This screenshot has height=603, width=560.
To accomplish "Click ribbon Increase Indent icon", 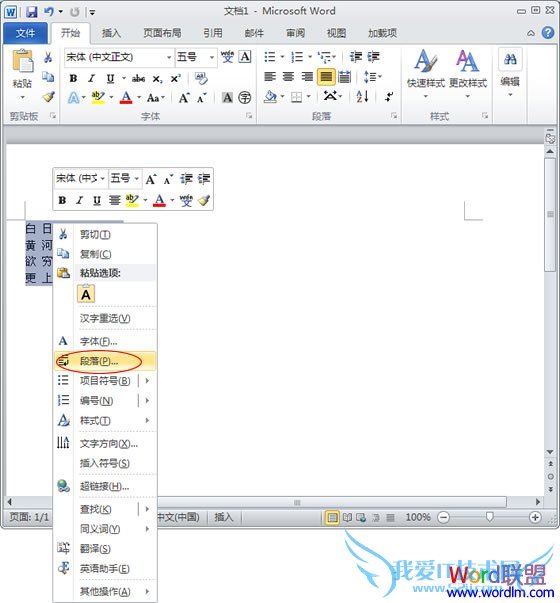I will pyautogui.click(x=373, y=57).
